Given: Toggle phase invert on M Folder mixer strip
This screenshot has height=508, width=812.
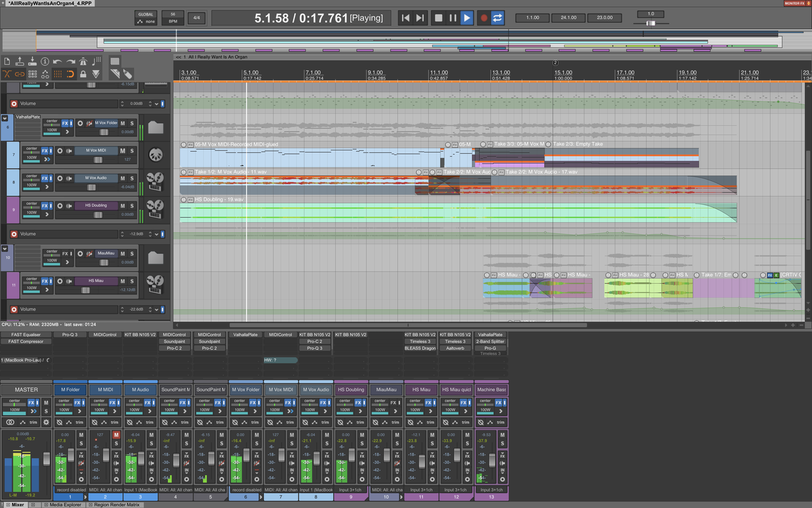Looking at the screenshot, I should click(59, 422).
